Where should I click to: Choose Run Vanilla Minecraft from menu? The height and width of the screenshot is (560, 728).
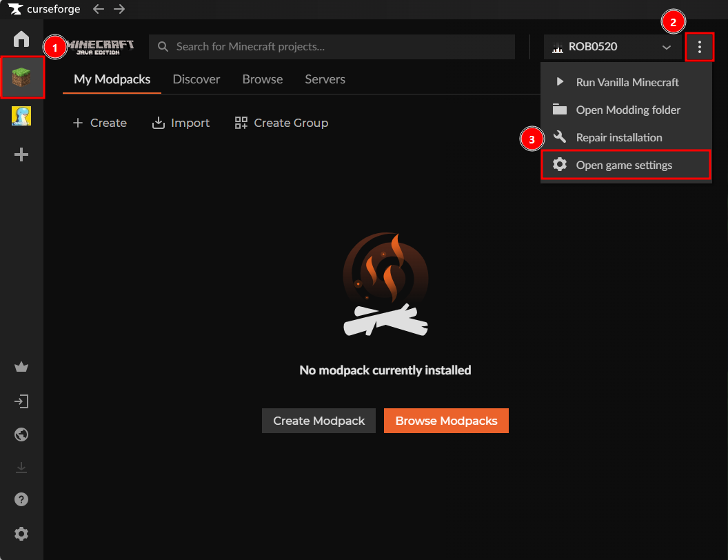pos(627,82)
